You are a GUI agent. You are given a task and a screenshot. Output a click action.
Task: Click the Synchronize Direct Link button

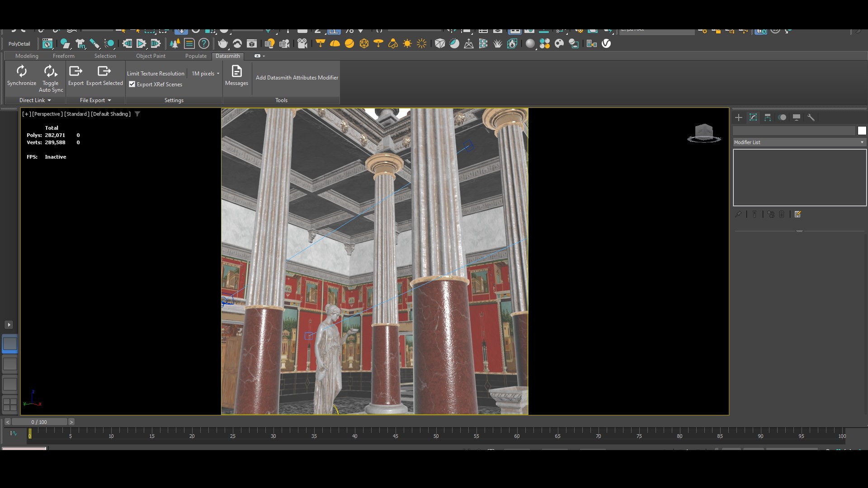22,75
